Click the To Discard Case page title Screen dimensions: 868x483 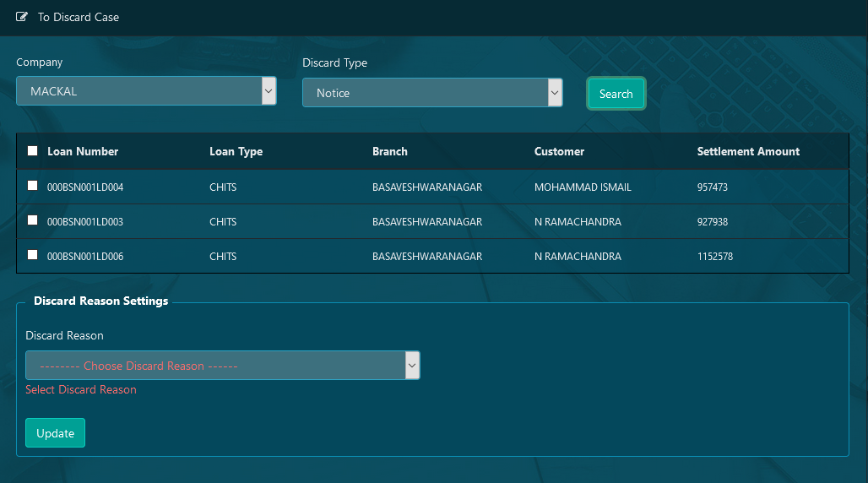click(x=79, y=17)
